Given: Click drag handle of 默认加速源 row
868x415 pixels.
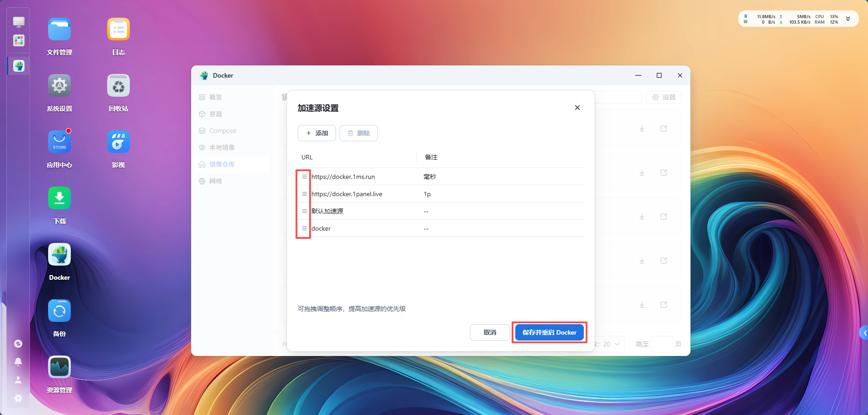Looking at the screenshot, I should [x=304, y=211].
